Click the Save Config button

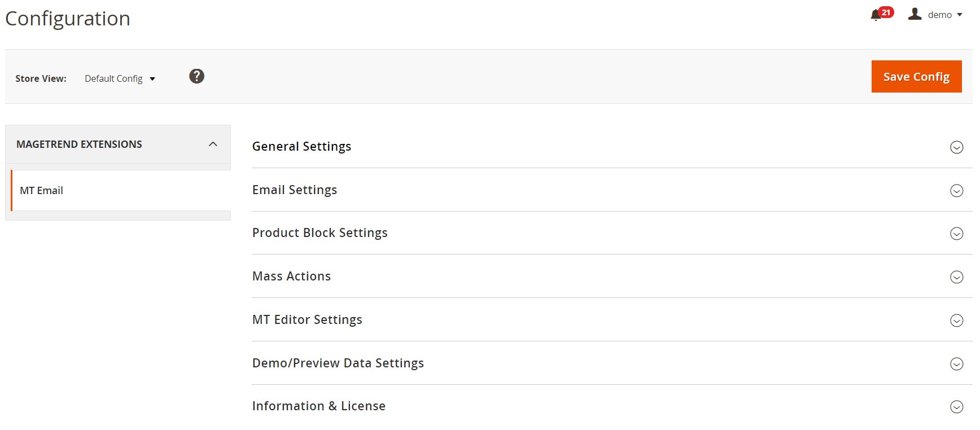pyautogui.click(x=916, y=76)
